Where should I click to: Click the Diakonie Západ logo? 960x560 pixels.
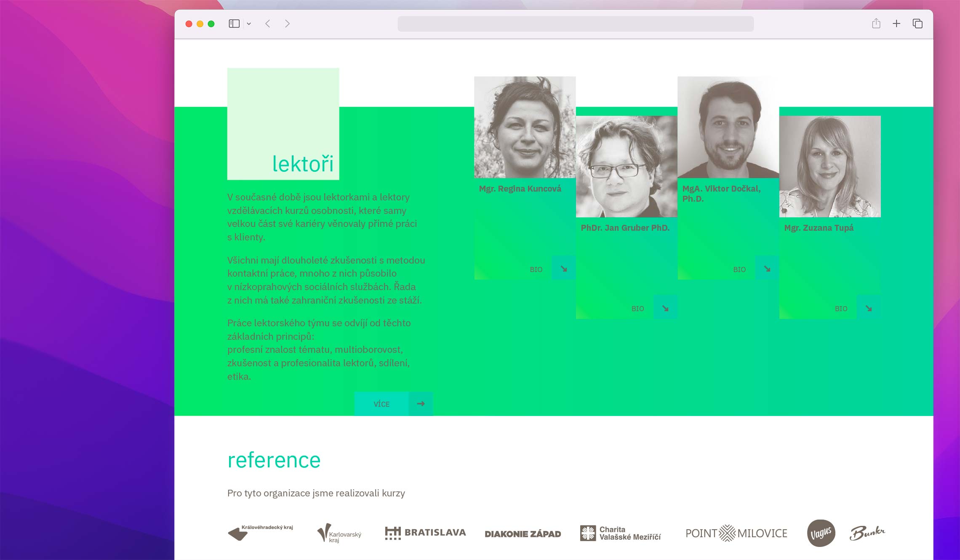pyautogui.click(x=523, y=534)
